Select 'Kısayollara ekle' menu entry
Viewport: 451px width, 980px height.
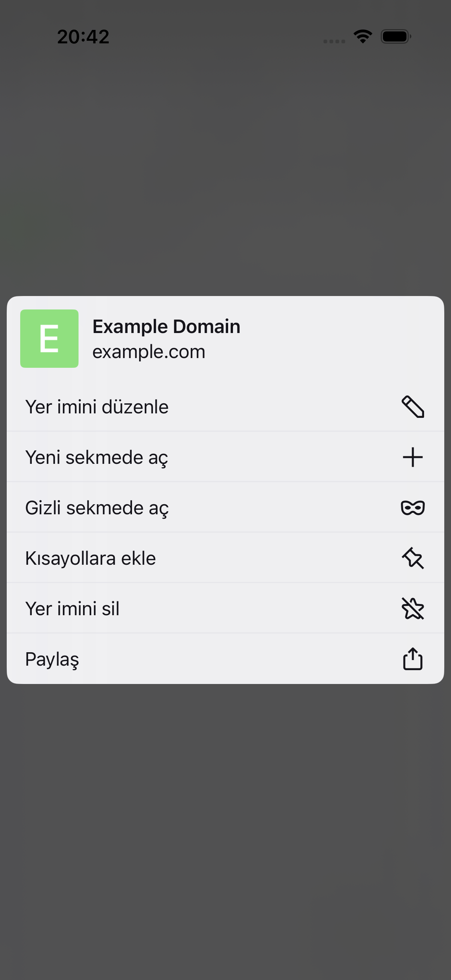tap(225, 558)
